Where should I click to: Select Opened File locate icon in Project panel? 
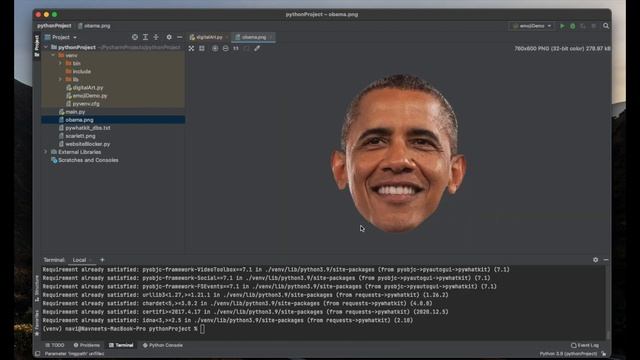pos(135,37)
